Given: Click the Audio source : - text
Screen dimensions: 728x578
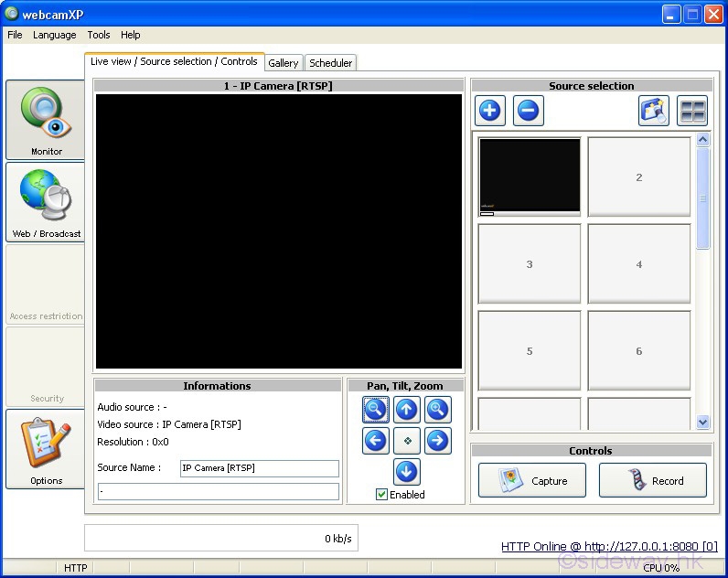Looking at the screenshot, I should [132, 407].
